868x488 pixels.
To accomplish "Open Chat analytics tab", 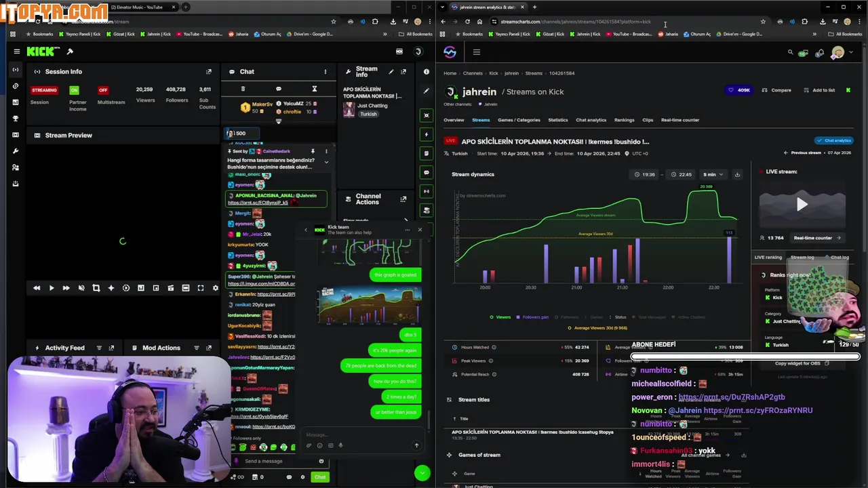I will pyautogui.click(x=591, y=120).
